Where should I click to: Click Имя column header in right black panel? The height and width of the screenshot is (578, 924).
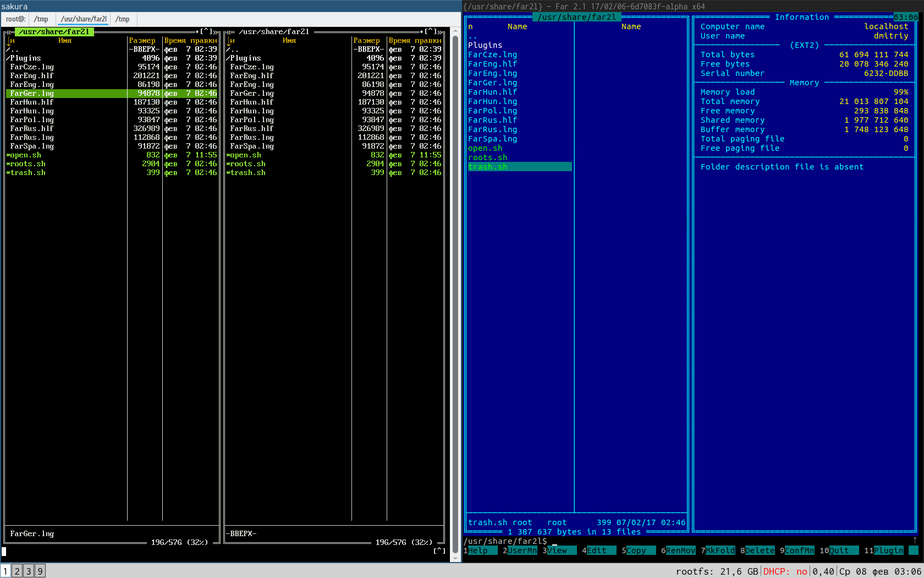(x=289, y=41)
